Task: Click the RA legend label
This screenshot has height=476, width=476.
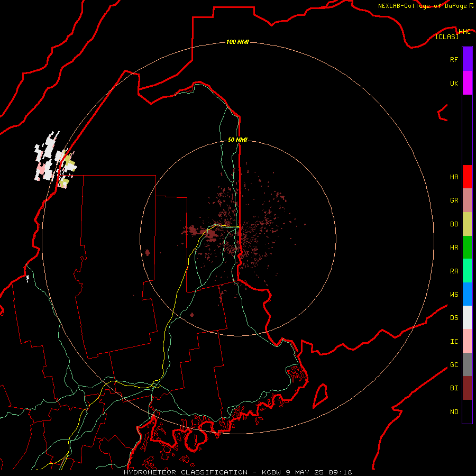Action: 454,271
